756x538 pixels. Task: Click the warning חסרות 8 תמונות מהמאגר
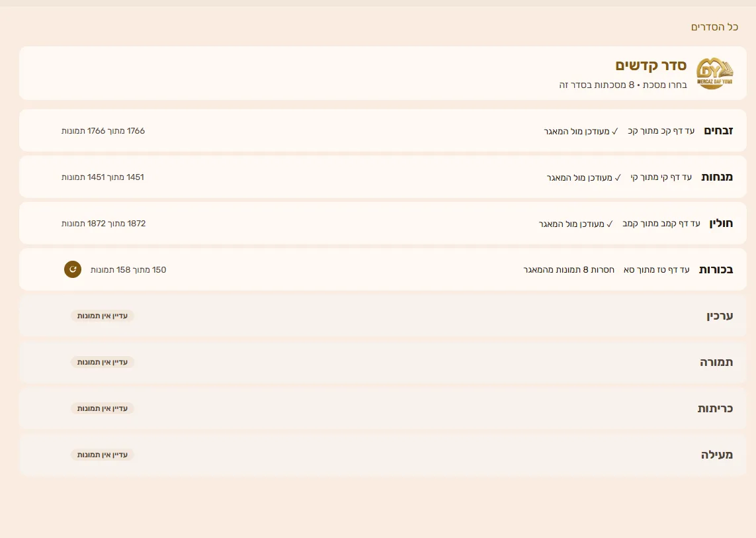click(569, 270)
